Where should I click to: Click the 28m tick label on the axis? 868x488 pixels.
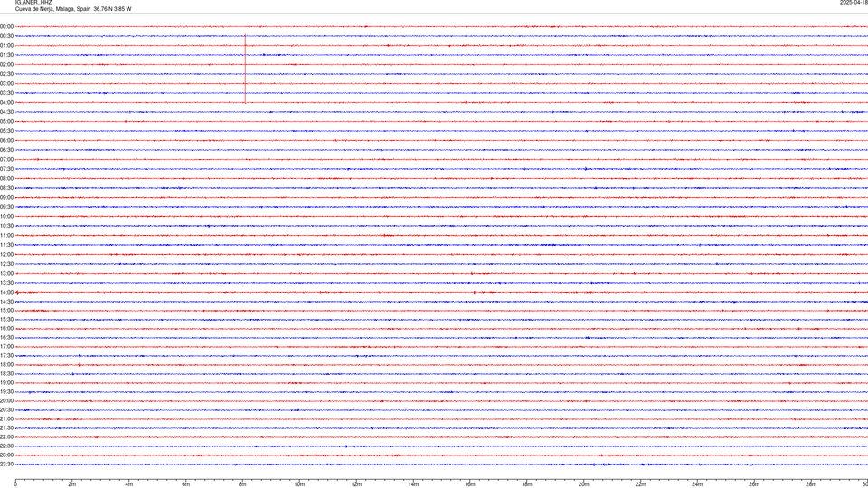[x=811, y=484]
